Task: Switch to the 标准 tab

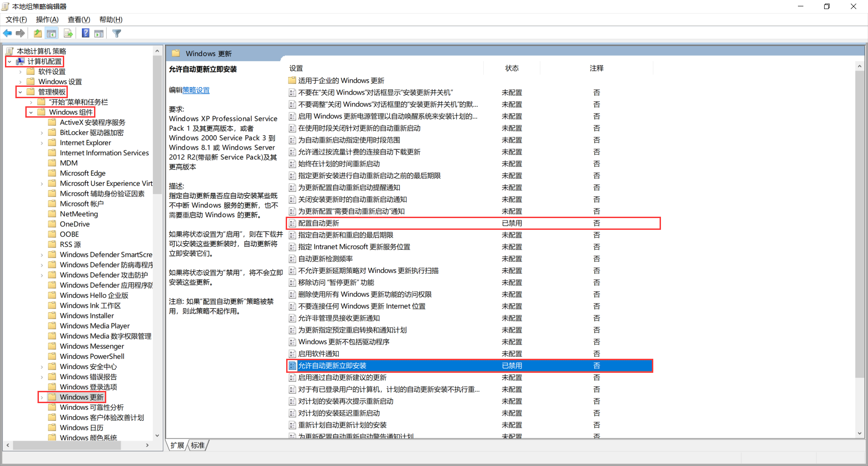Action: [x=198, y=445]
